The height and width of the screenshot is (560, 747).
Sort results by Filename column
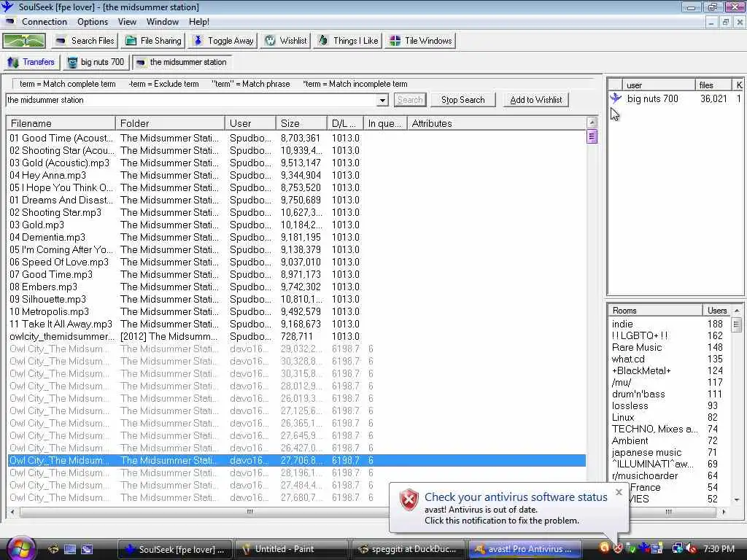click(x=61, y=123)
